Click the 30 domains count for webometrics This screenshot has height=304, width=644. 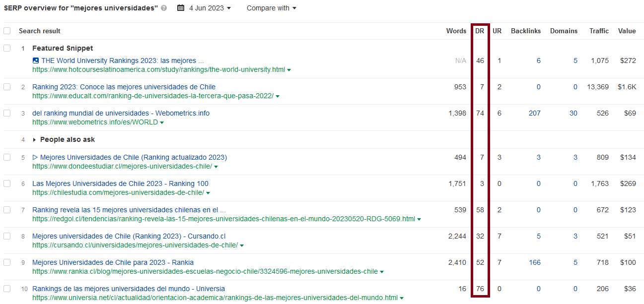pyautogui.click(x=573, y=113)
